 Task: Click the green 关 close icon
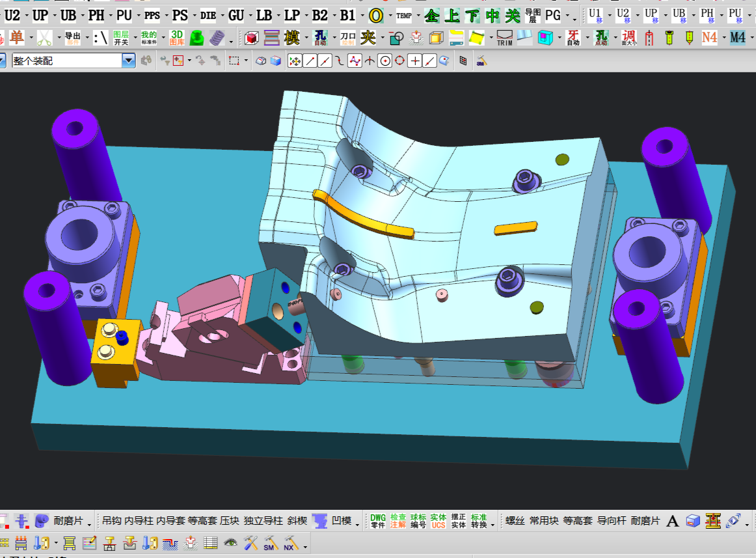[513, 16]
